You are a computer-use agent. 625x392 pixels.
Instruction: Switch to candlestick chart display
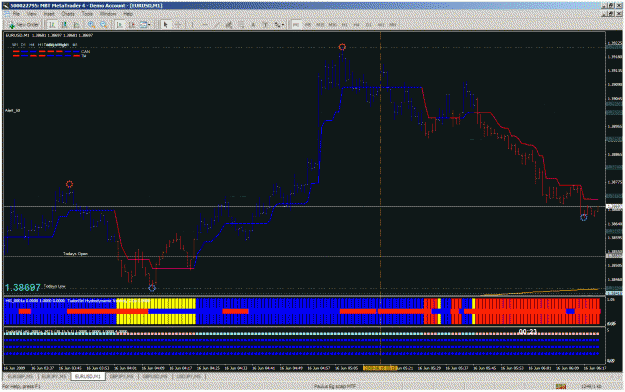64,25
